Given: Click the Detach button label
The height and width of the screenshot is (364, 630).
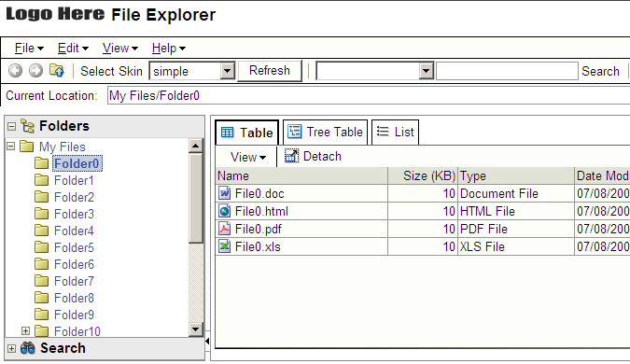Looking at the screenshot, I should tap(322, 156).
